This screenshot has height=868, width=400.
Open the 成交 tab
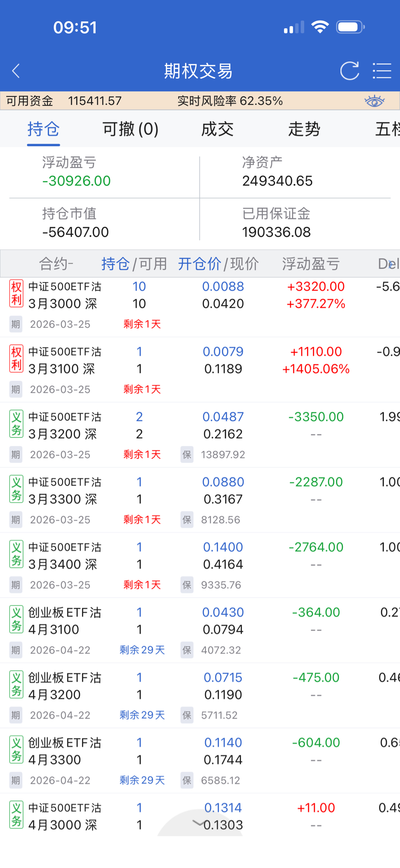point(217,129)
